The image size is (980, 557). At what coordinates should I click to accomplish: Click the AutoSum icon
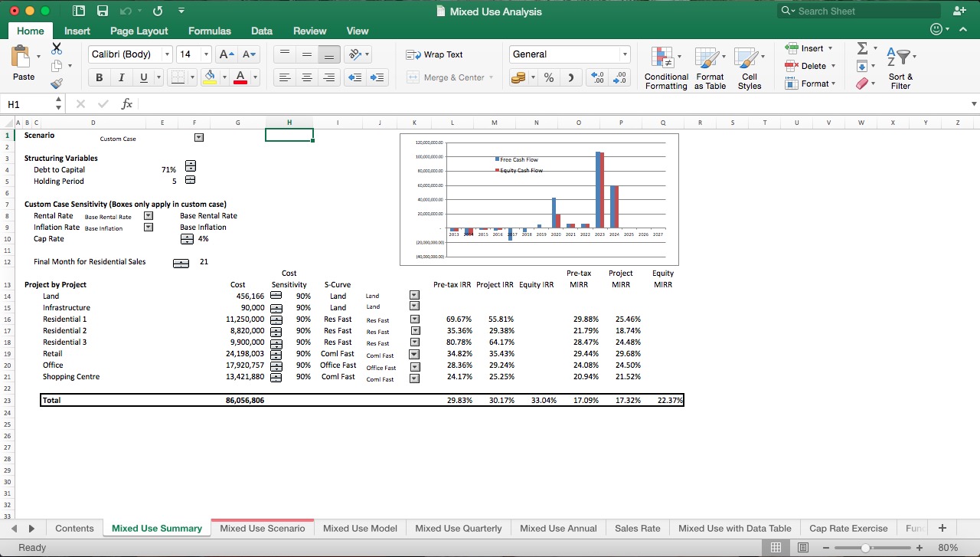(x=864, y=48)
